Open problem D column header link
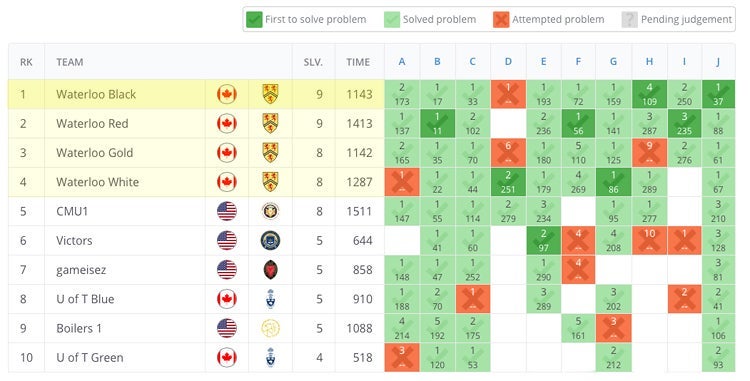 click(508, 62)
